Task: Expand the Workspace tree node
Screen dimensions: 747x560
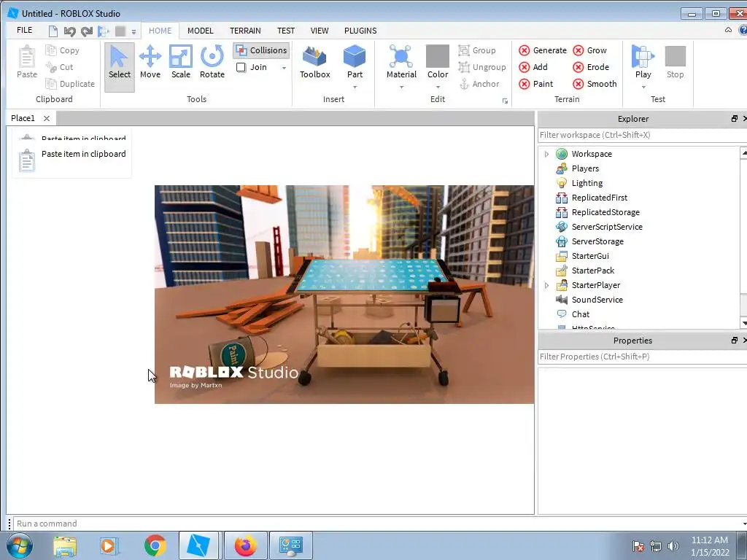Action: click(547, 154)
